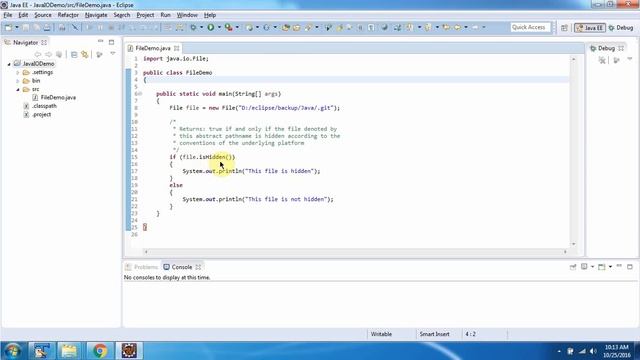Click the Display Selected Console icon
Image resolution: width=640 pixels, height=360 pixels.
coord(584,267)
